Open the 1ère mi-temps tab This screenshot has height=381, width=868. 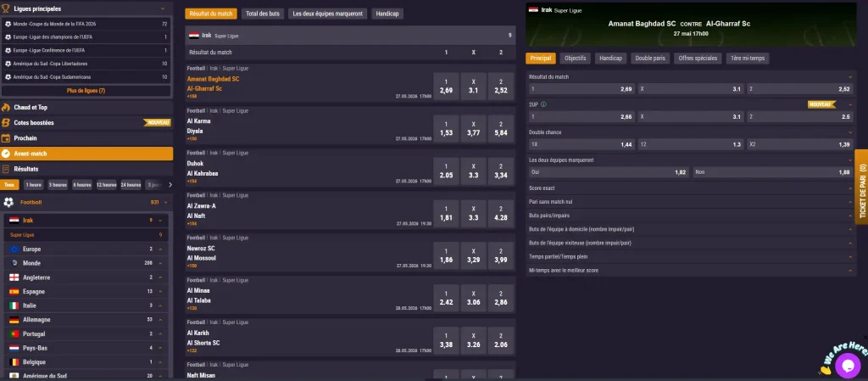748,59
